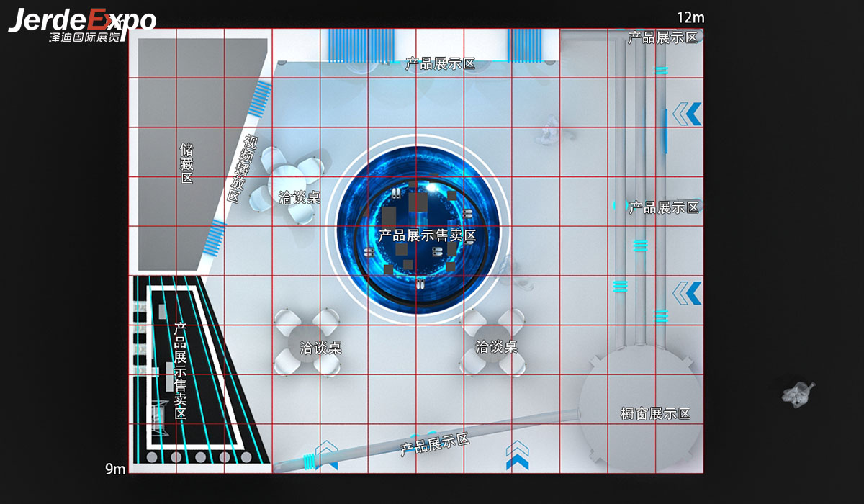Click the bottom-right 洽谈桌 table label
The width and height of the screenshot is (864, 504).
click(x=496, y=347)
